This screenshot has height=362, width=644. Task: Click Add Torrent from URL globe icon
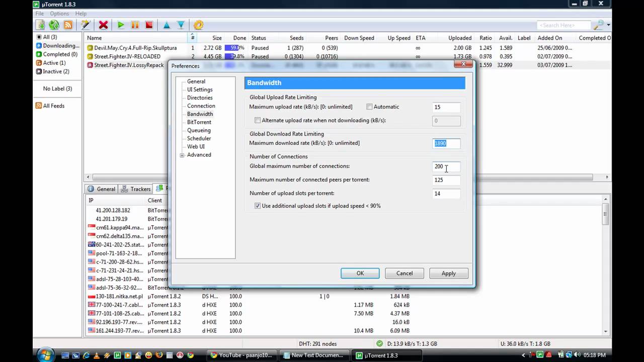click(54, 25)
